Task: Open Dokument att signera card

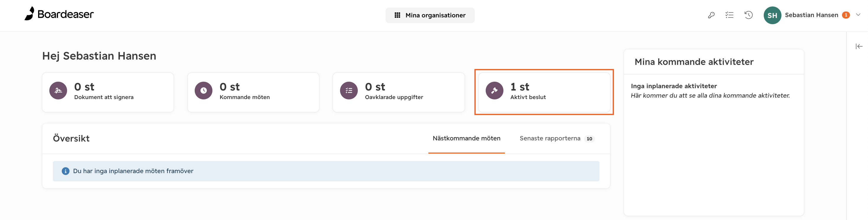Action: point(108,93)
